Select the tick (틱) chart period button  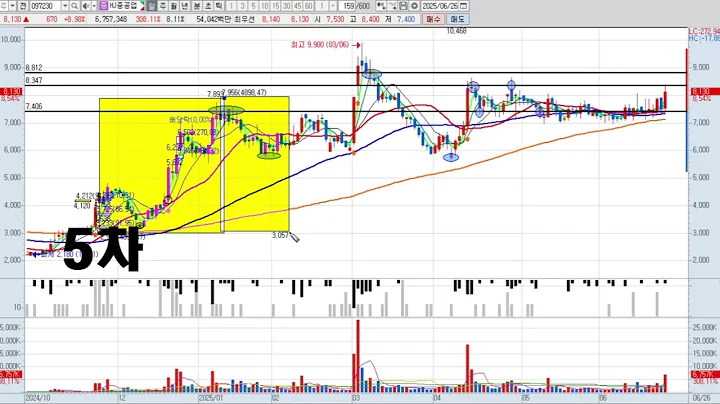[x=219, y=6]
